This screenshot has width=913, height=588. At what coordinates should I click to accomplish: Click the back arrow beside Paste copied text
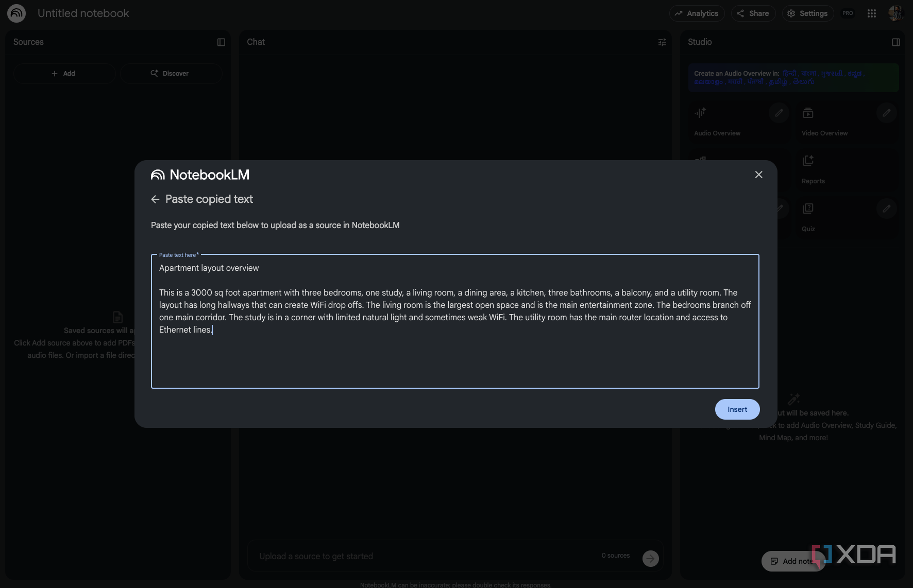tap(155, 199)
